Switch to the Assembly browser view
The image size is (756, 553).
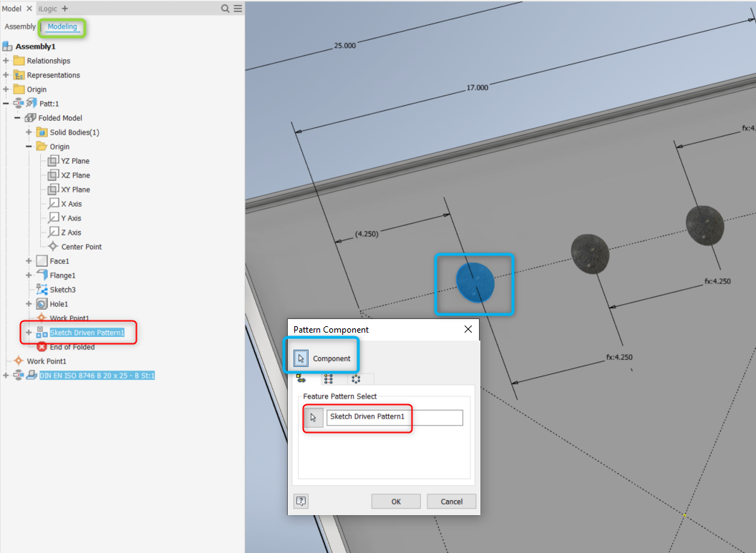pos(20,27)
